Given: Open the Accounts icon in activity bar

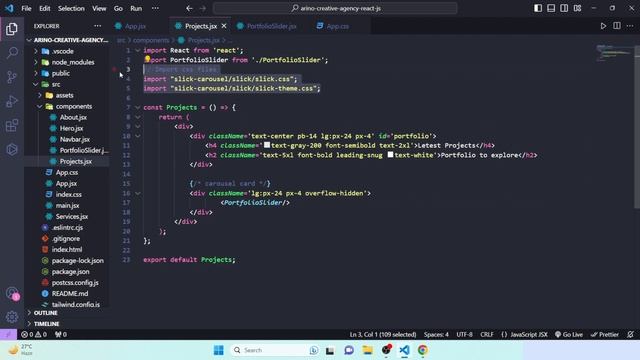Looking at the screenshot, I should click(x=12, y=293).
